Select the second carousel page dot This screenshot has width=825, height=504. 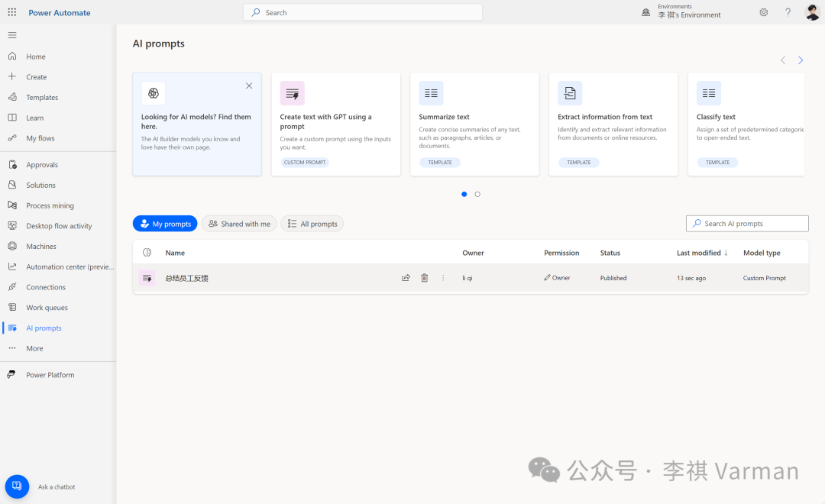pyautogui.click(x=477, y=194)
